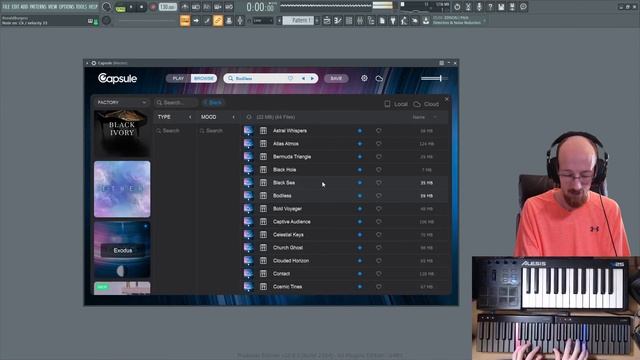Favorite Church Ghost with heart icon
The width and height of the screenshot is (640, 360).
pyautogui.click(x=379, y=248)
